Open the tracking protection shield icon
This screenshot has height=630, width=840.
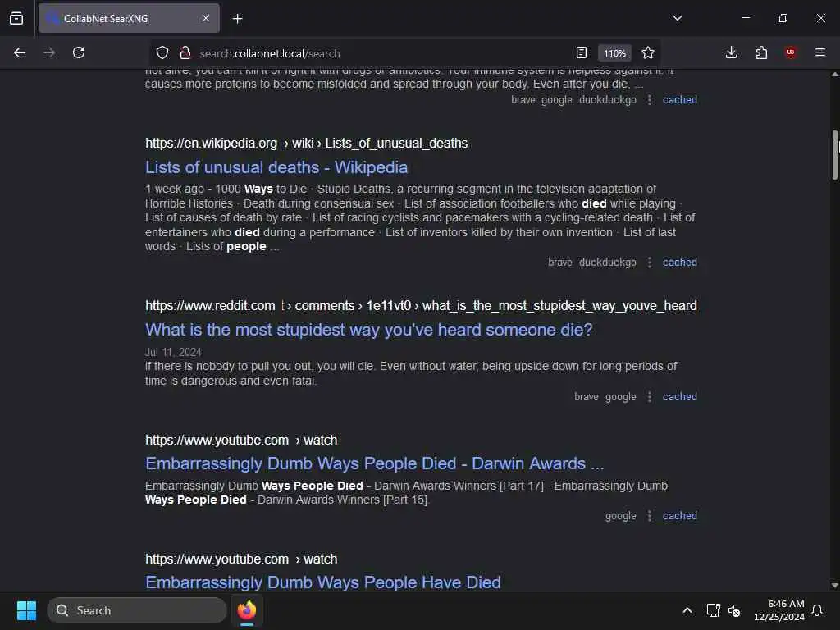pyautogui.click(x=162, y=53)
